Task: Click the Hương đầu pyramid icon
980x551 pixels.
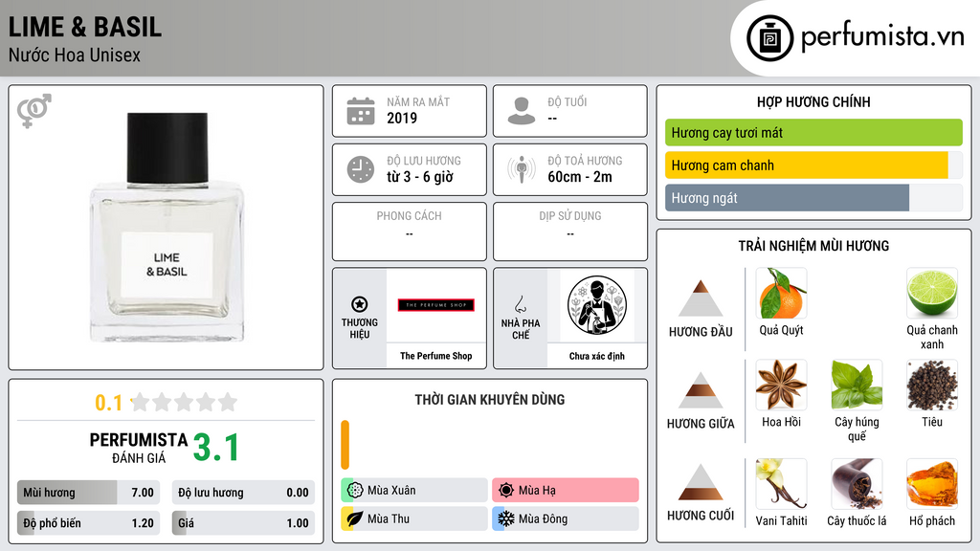Action: click(x=701, y=298)
